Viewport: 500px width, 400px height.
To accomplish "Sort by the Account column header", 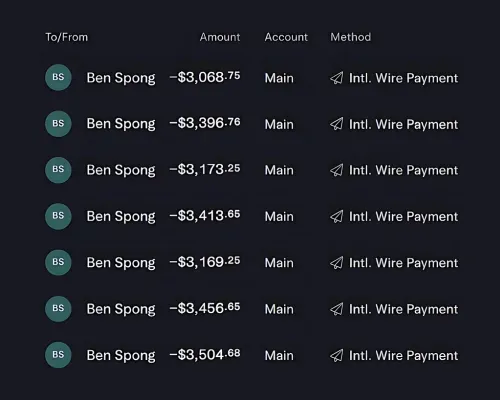I will (286, 37).
